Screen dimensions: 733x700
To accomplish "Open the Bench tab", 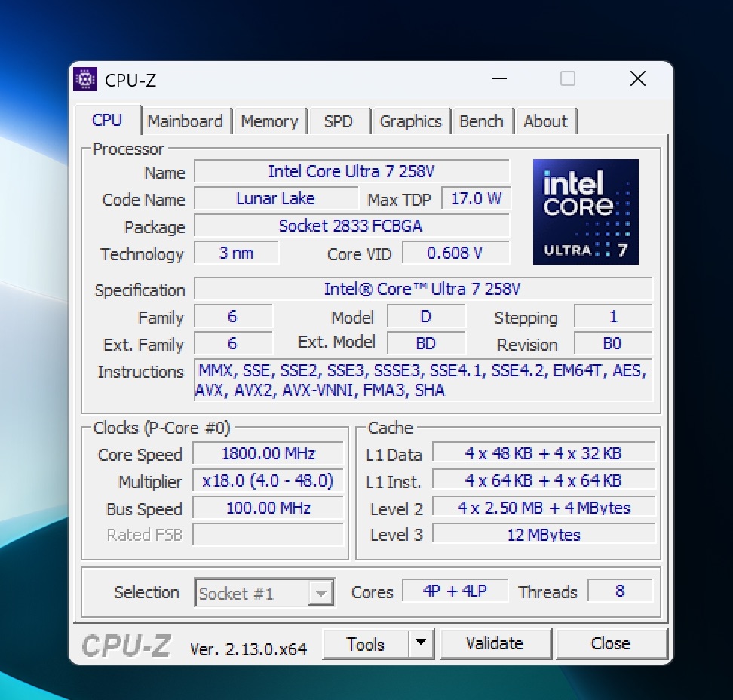I will tap(481, 121).
